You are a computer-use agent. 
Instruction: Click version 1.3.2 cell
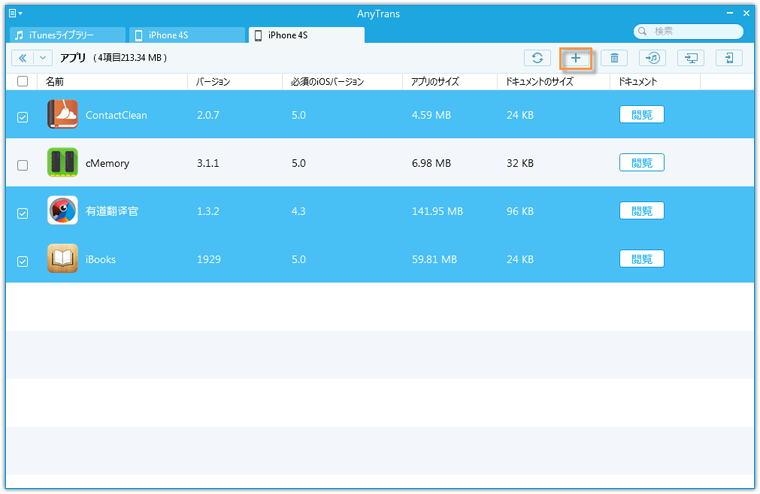click(x=208, y=211)
